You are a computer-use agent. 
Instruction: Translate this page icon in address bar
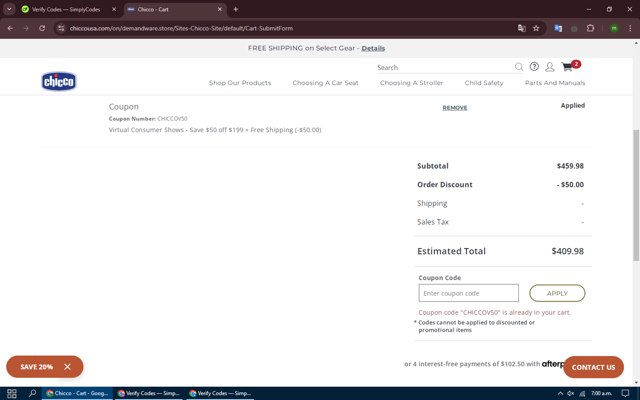(522, 28)
